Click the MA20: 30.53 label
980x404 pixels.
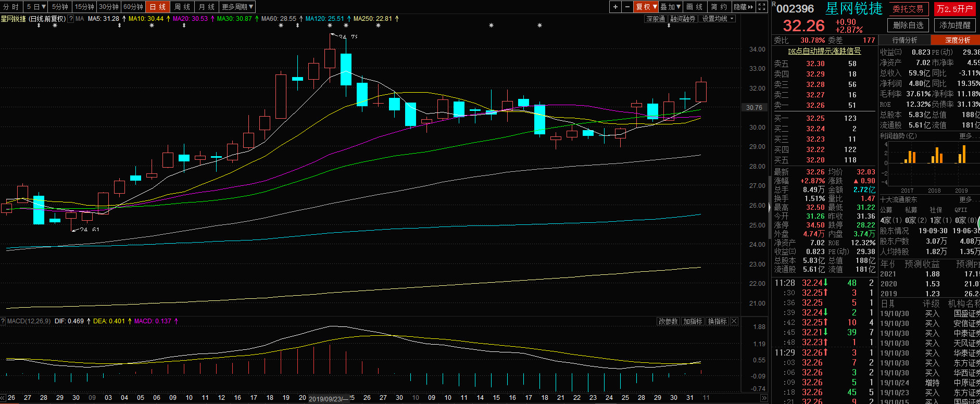[190, 19]
